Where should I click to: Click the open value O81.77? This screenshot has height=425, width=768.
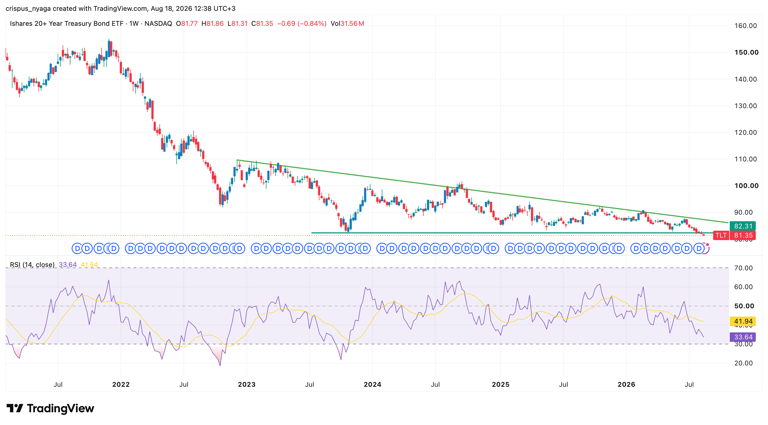[187, 24]
